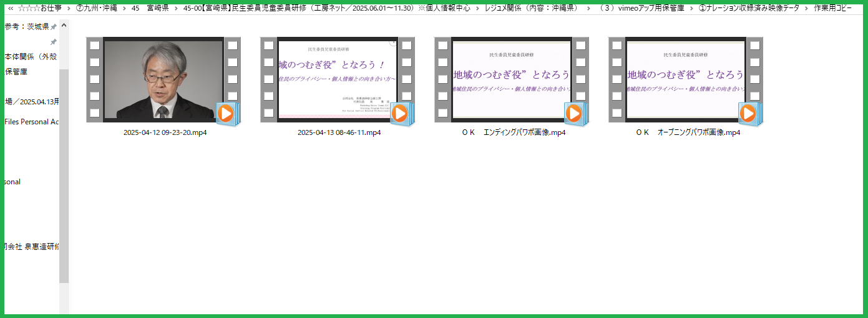Viewport: 868px width, 318px height.
Task: Select the ＯＫ オープニングパワポ画像.mp4 thumbnail
Action: tap(686, 81)
